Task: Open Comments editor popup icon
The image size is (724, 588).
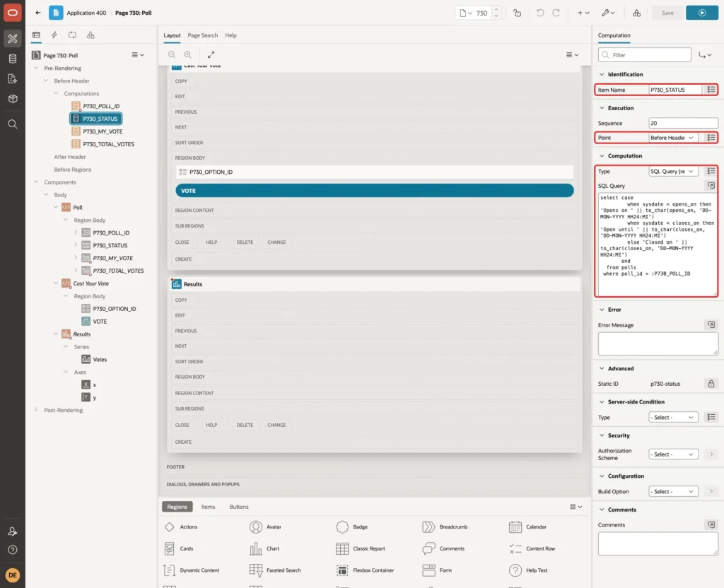Action: (x=711, y=525)
